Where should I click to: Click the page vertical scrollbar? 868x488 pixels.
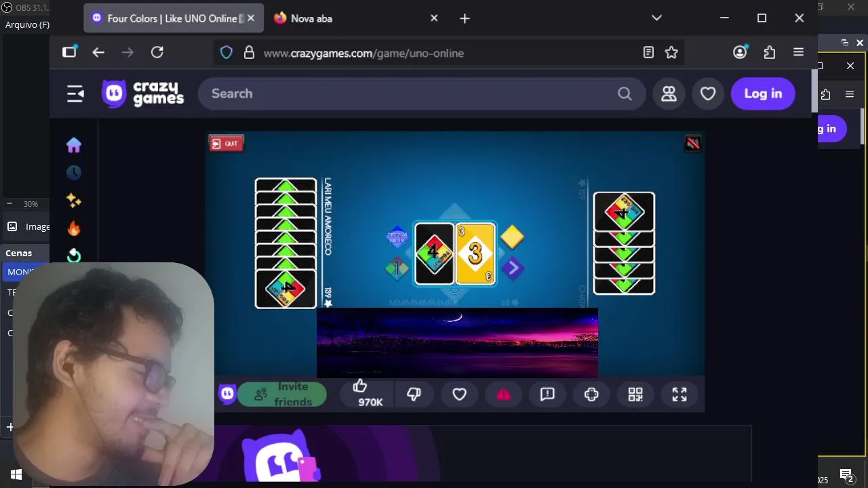point(814,91)
